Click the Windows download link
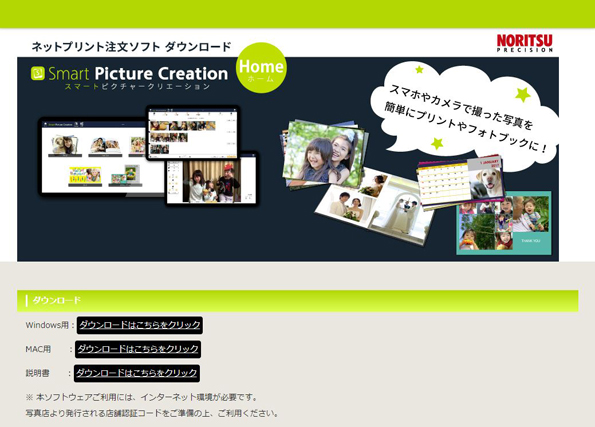This screenshot has height=427, width=595. (140, 325)
